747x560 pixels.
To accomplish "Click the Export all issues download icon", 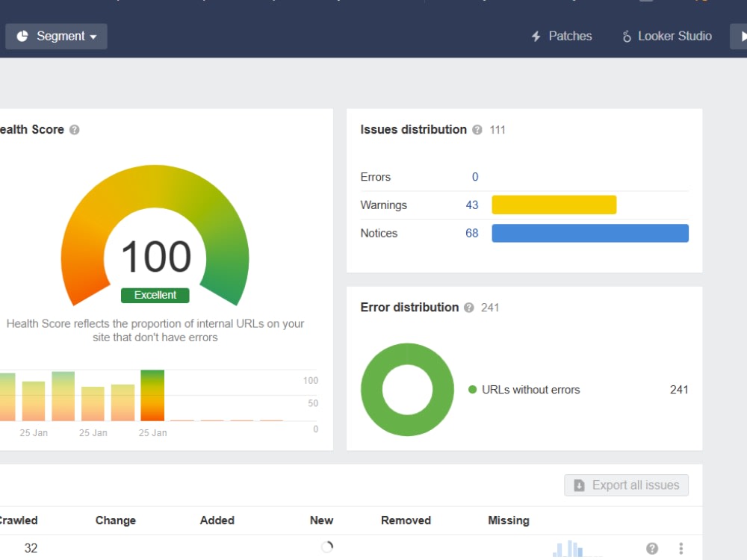I will coord(580,485).
